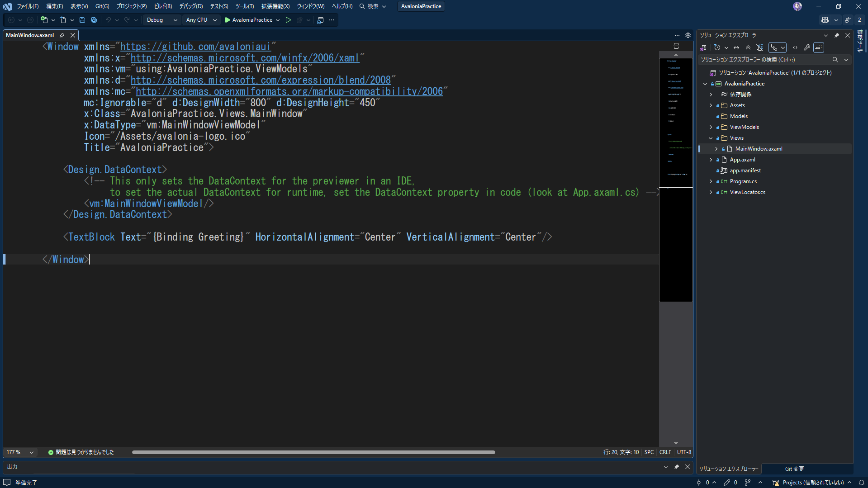Click the Undo arrow icon
868x488 pixels.
tap(108, 20)
